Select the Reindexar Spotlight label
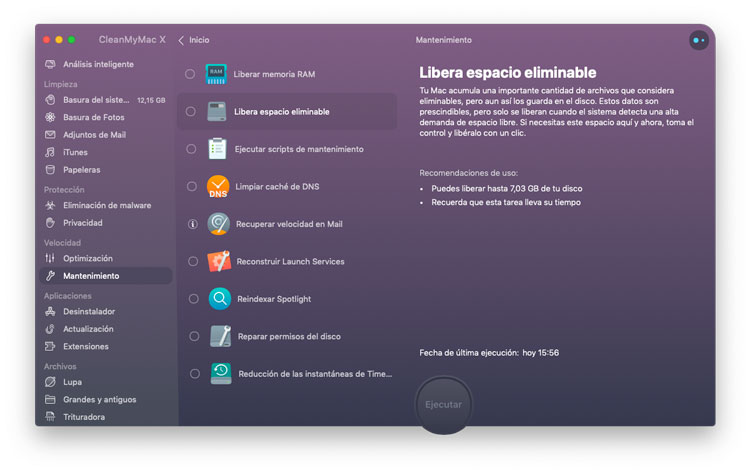The height and width of the screenshot is (472, 750). click(274, 299)
